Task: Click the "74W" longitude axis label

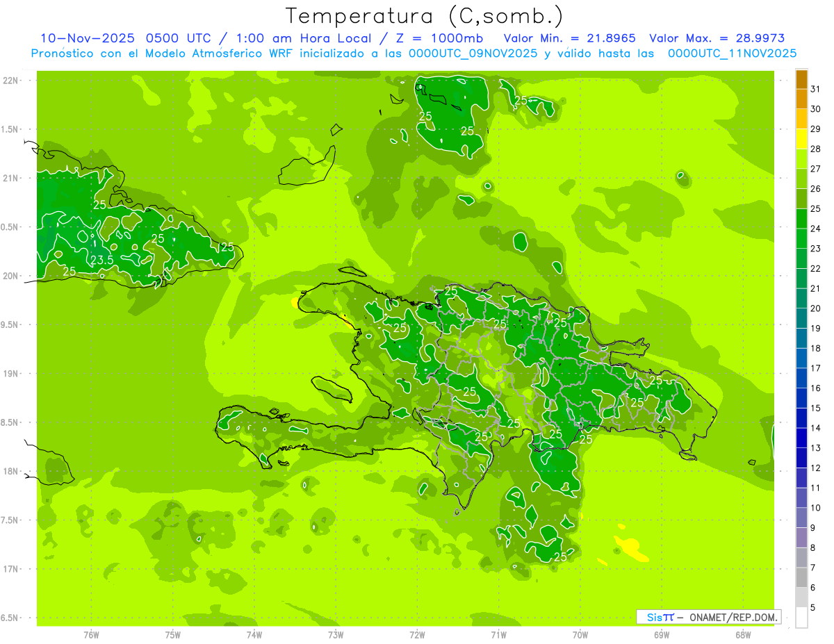Action: pyautogui.click(x=254, y=635)
